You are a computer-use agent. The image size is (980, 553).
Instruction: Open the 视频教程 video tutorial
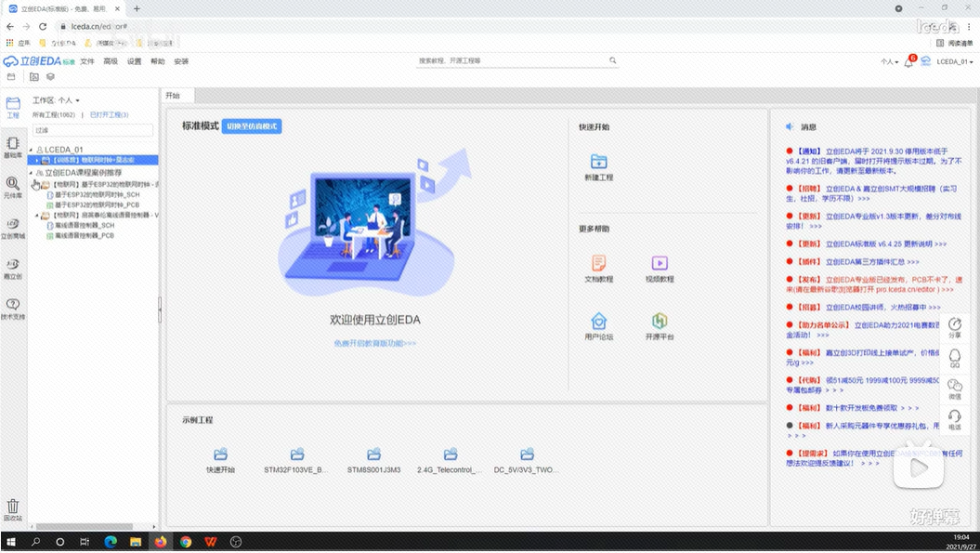click(660, 269)
